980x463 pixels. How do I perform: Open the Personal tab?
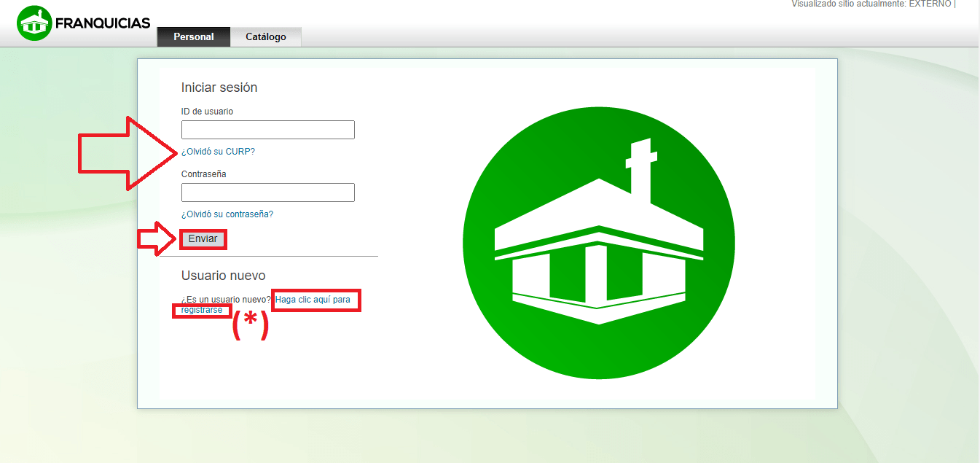point(194,36)
